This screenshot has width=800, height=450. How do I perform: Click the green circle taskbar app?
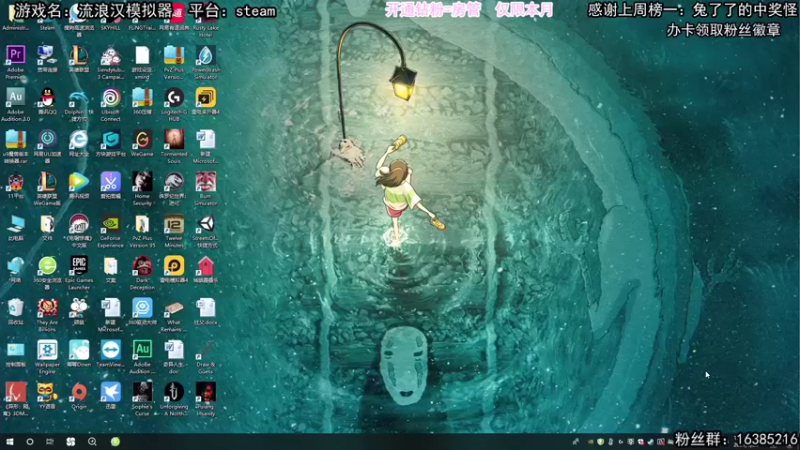(x=115, y=442)
